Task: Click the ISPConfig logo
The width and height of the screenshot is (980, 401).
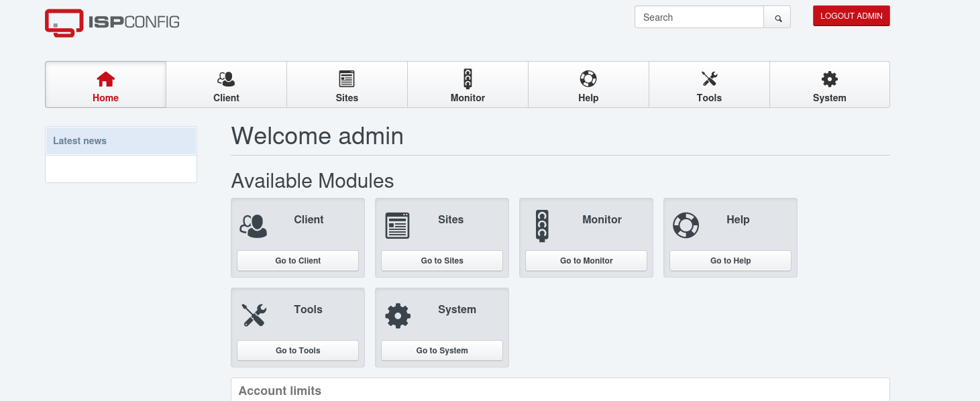Action: pos(112,22)
